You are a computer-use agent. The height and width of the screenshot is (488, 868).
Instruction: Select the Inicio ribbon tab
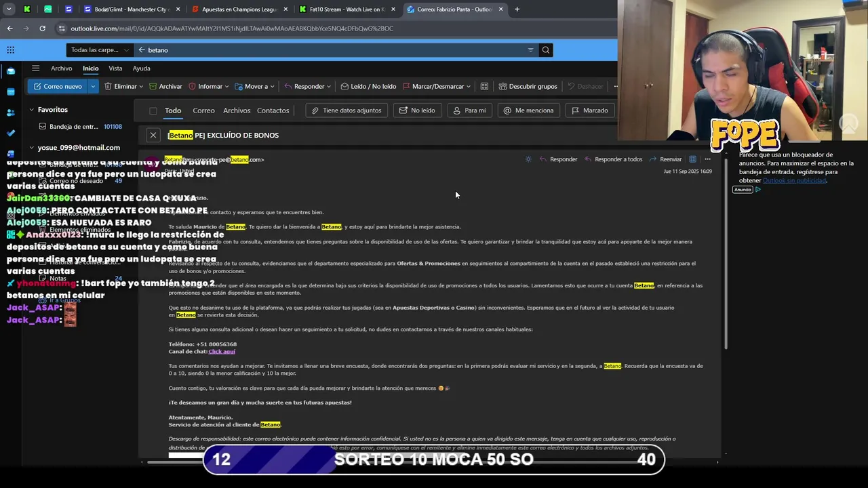(x=91, y=68)
